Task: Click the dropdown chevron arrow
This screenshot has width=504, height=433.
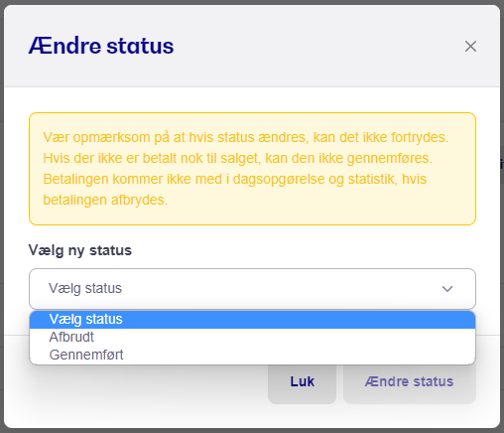Action: [447, 289]
